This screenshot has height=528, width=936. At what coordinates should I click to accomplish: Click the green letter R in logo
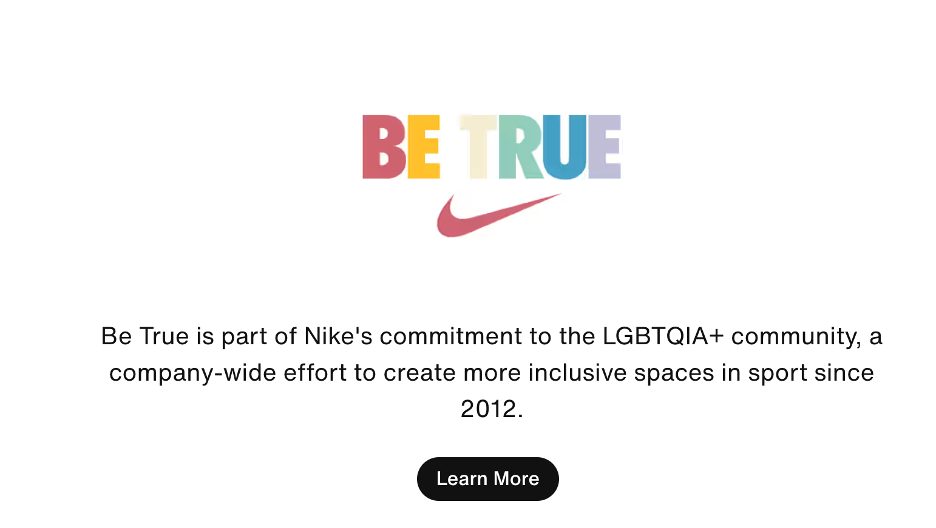pyautogui.click(x=522, y=147)
